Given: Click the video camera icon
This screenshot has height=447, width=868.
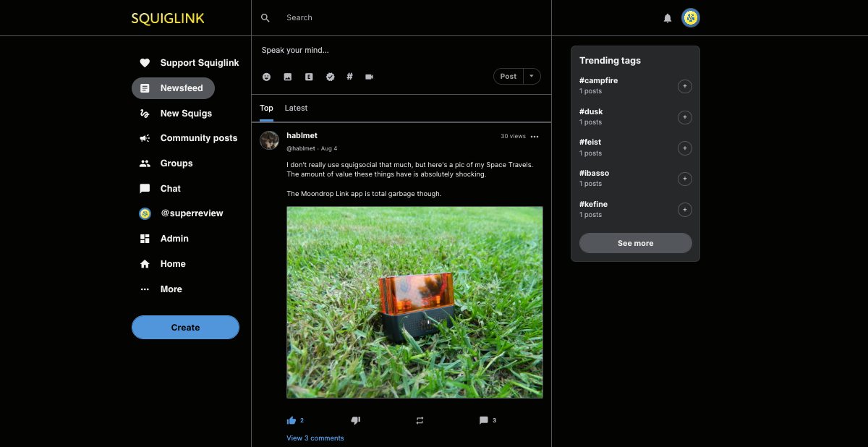Looking at the screenshot, I should click(369, 77).
